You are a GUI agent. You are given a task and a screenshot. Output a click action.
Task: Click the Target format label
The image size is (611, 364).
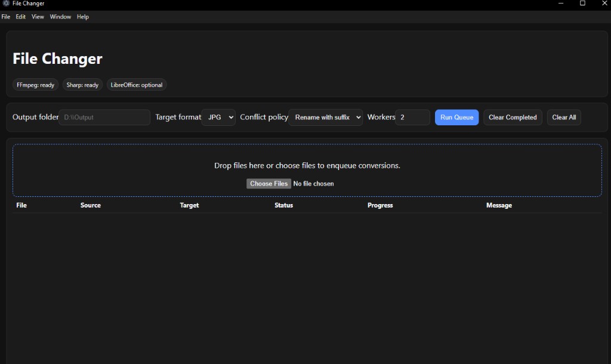tap(178, 117)
